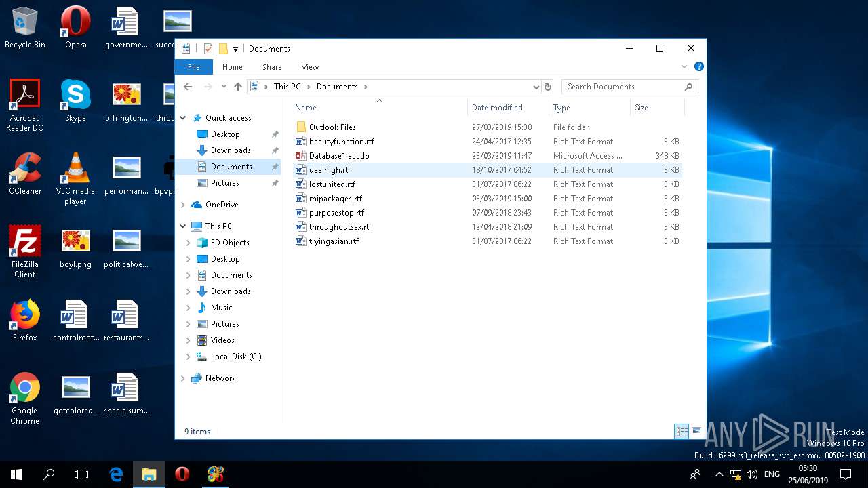This screenshot has height=488, width=868.
Task: Click the Properties icon in quick access toolbar
Action: coord(208,49)
